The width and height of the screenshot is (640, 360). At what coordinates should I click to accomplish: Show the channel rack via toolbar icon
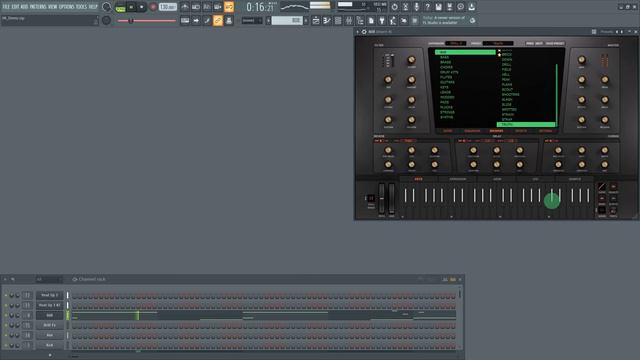[338, 20]
